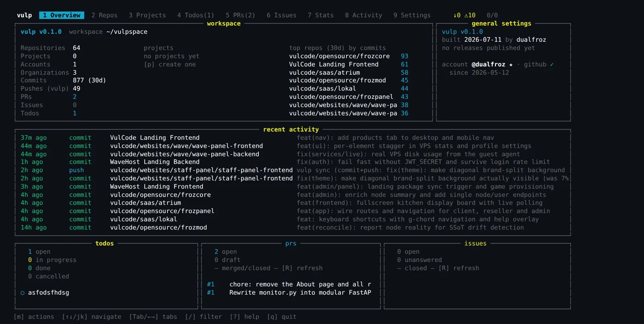Select top repo vulcode/saas/lokal
The width and height of the screenshot is (644, 324).
click(349, 88)
